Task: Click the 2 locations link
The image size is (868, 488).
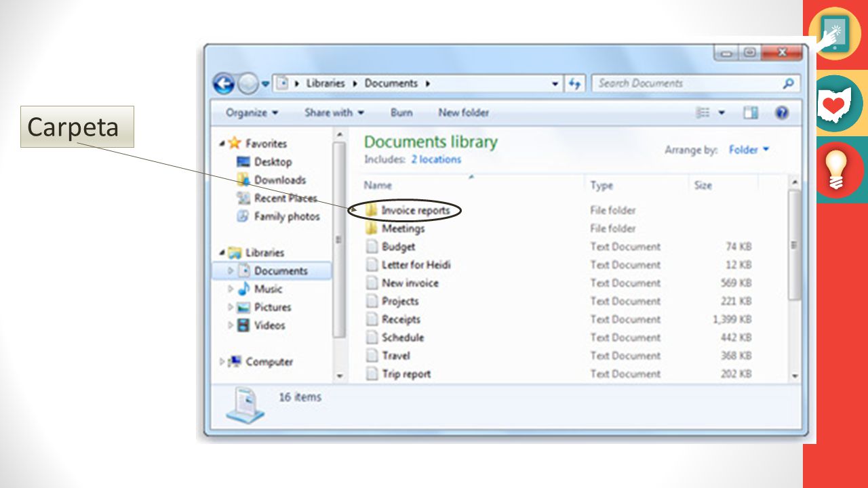Action: coord(436,159)
